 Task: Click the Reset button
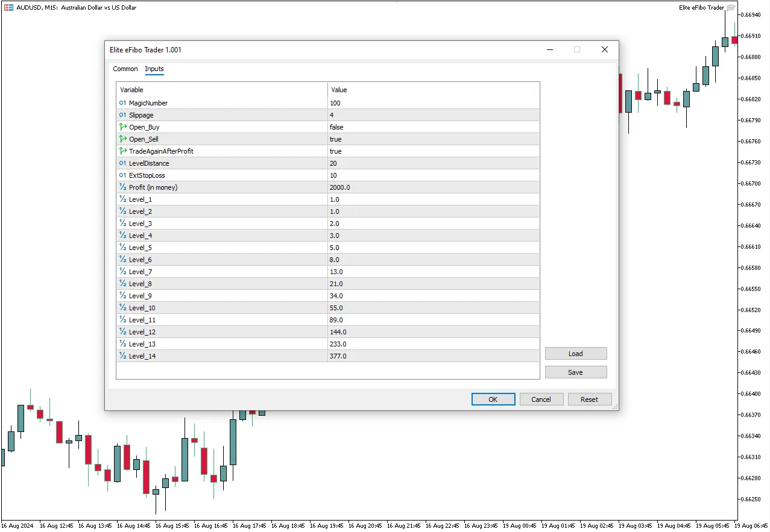pos(589,399)
